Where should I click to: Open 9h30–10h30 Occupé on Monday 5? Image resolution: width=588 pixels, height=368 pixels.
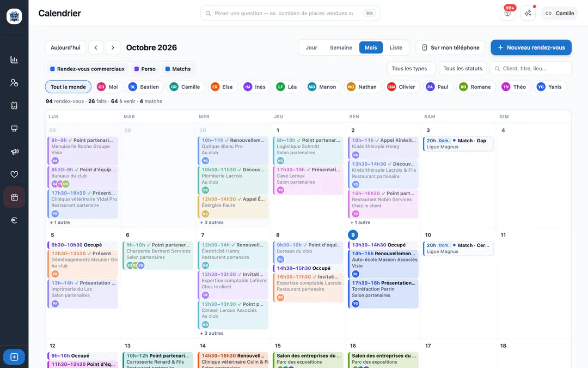83,245
